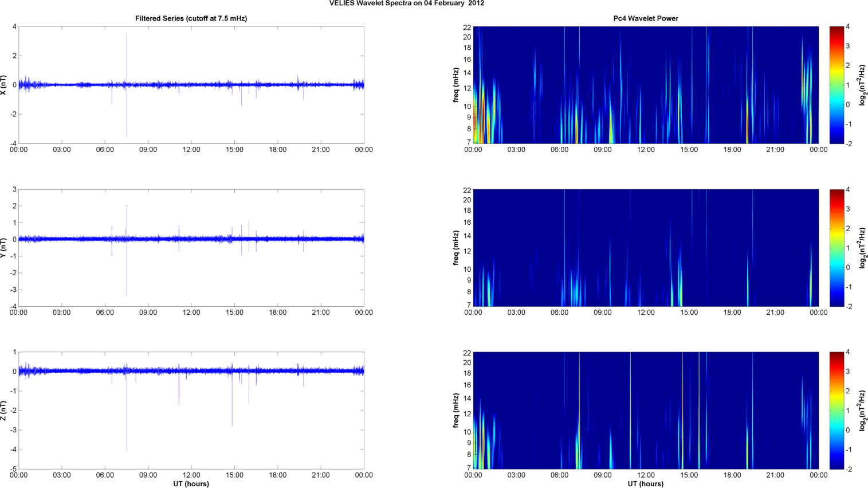The height and width of the screenshot is (488, 868).
Task: Click the top wavelet power spectrogram
Action: [646, 85]
